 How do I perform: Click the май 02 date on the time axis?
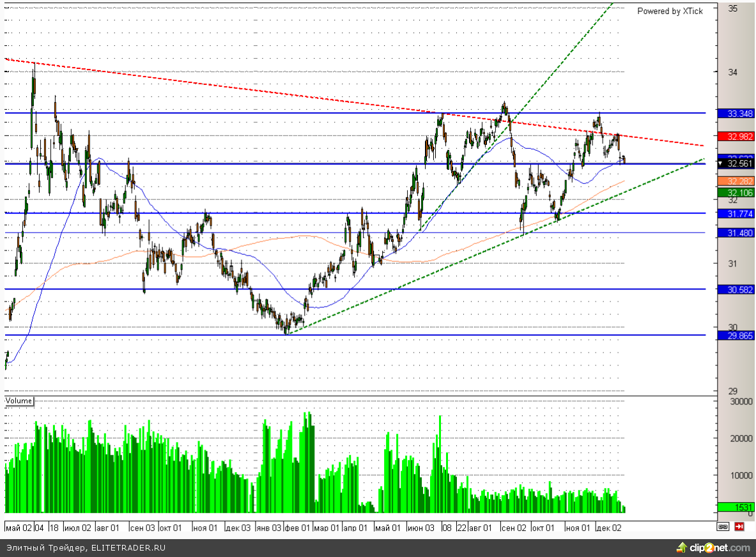tap(19, 528)
